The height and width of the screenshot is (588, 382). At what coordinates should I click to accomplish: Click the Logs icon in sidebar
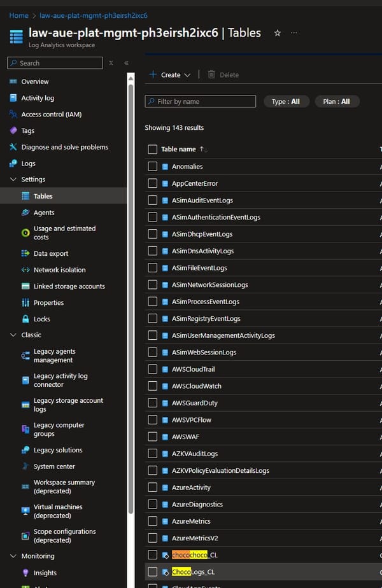point(13,164)
